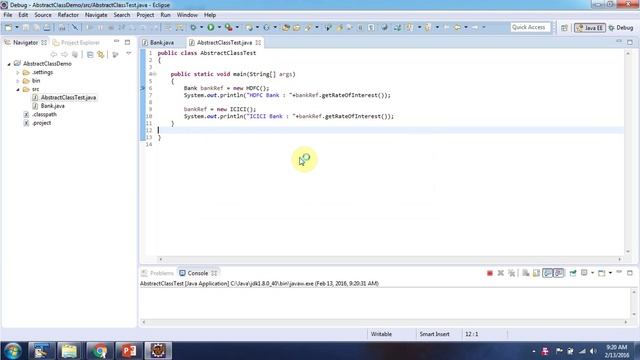Open the Debug button dropdown arrow
640x360 pixels.
[201, 27]
